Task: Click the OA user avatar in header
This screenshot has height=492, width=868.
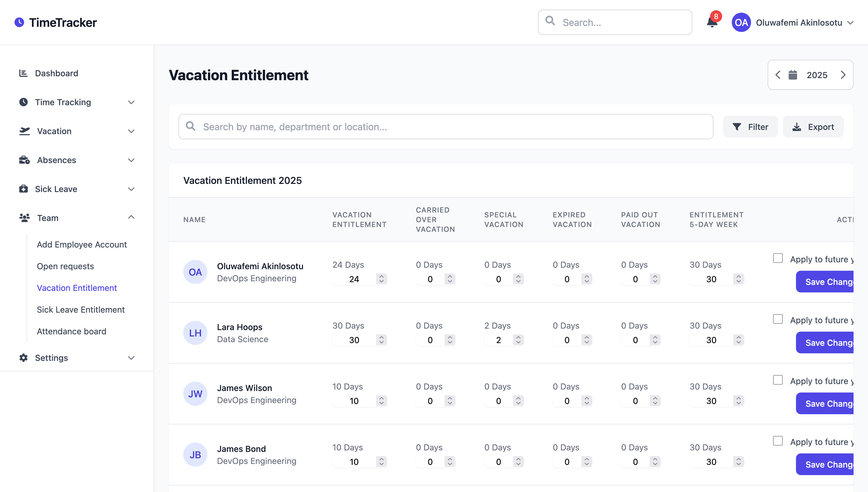Action: (x=741, y=22)
